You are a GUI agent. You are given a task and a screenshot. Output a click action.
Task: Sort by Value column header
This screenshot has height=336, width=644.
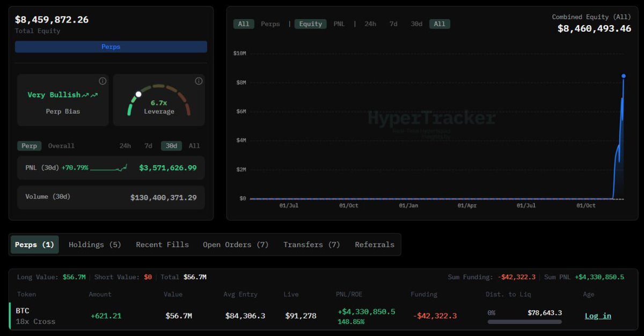click(173, 294)
